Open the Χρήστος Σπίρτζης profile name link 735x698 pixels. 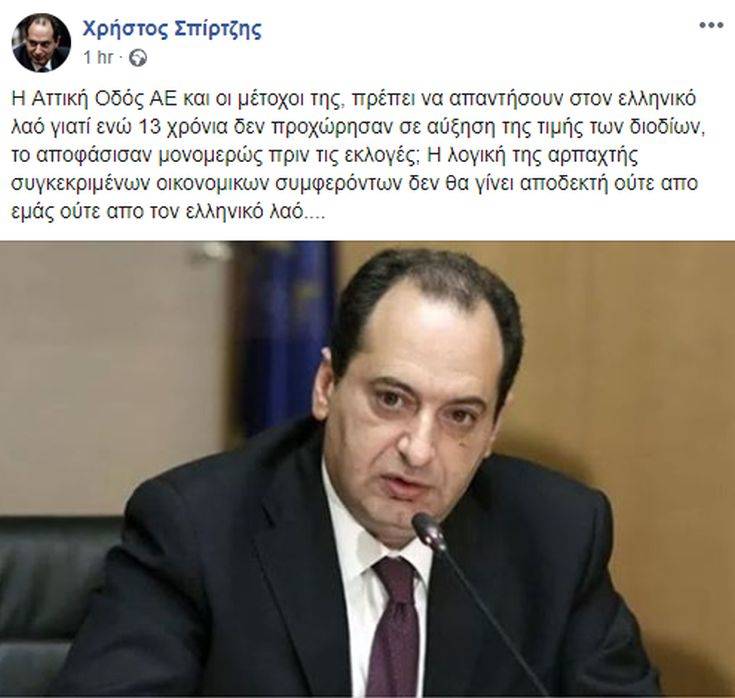pyautogui.click(x=172, y=30)
